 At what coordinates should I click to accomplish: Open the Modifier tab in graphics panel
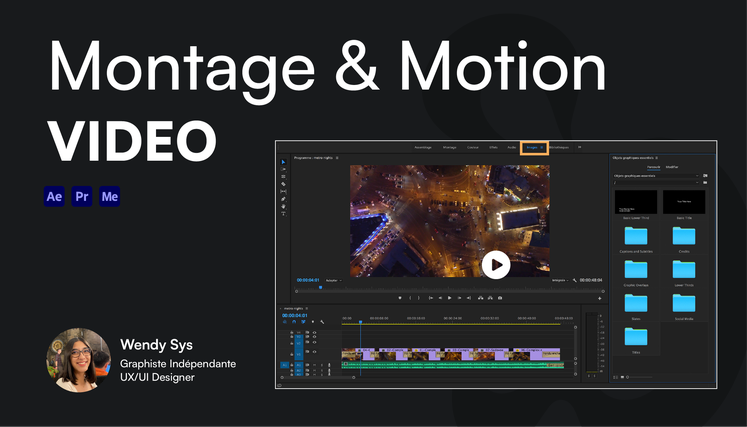(671, 167)
